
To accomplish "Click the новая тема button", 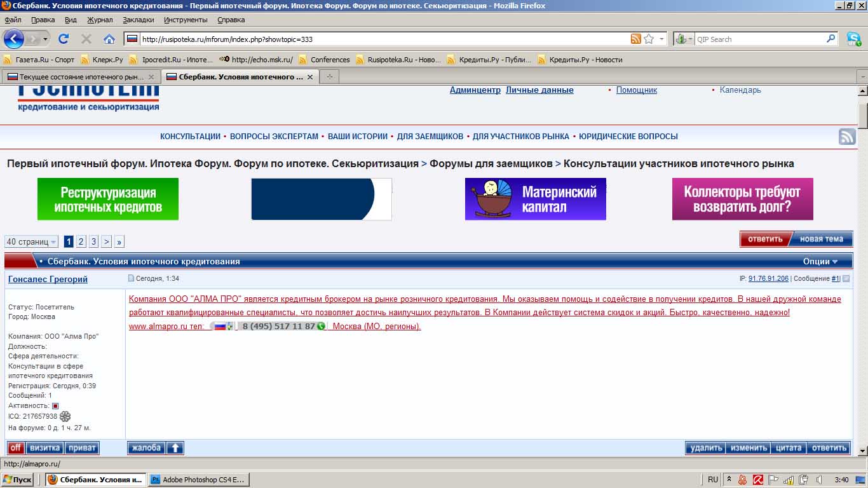I will pos(822,239).
